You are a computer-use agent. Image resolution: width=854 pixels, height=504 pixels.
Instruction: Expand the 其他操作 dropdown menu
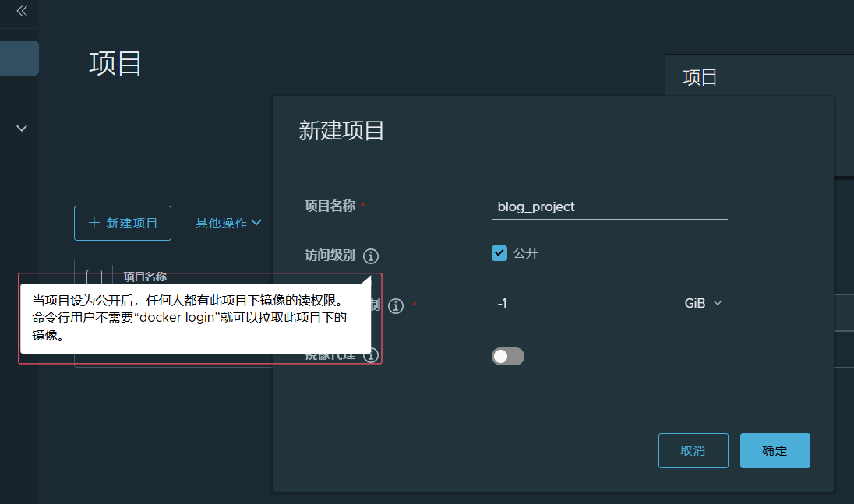[x=228, y=223]
